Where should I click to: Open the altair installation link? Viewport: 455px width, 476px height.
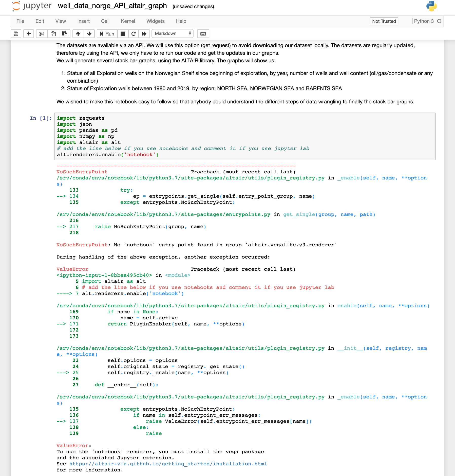168,464
